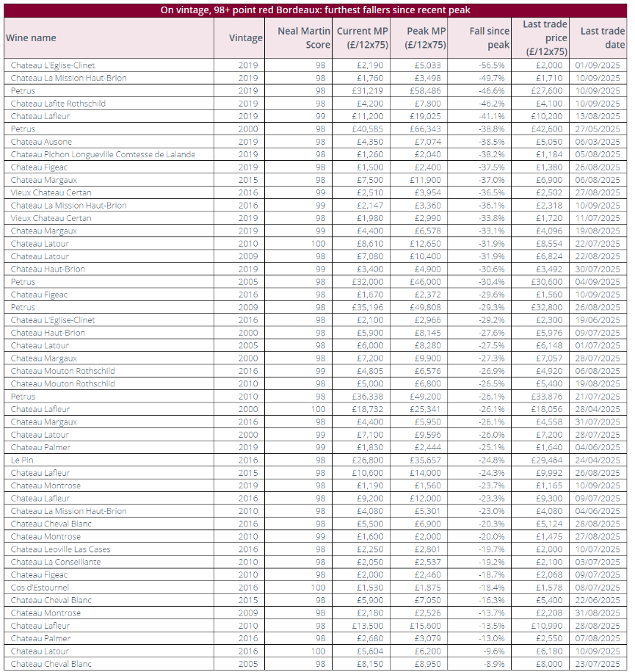635x672 pixels.
Task: Select Palmer 2016 peak price £3,079
Action: (429, 638)
